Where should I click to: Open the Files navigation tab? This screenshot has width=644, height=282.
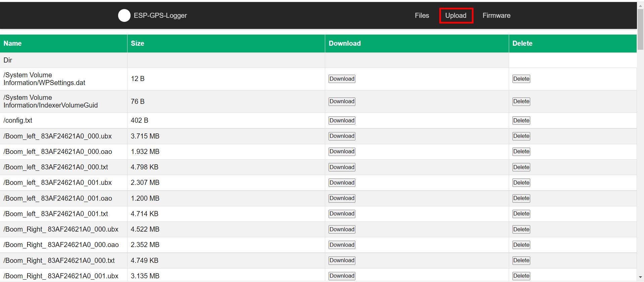[x=422, y=15]
